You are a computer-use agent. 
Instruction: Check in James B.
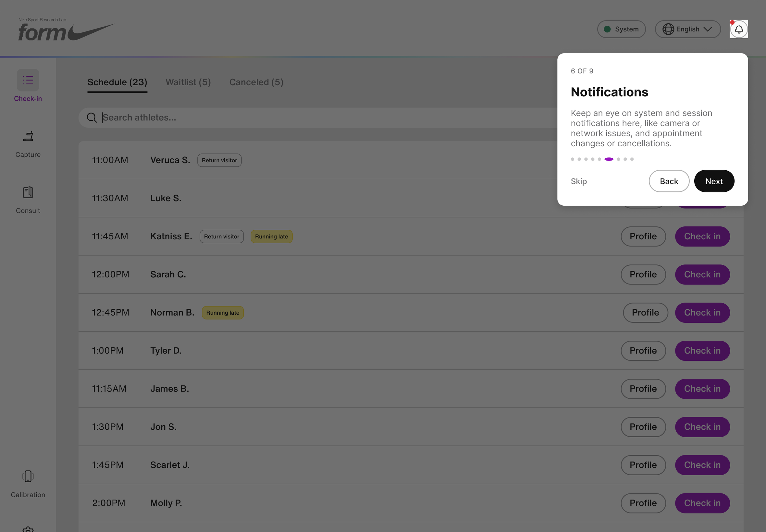click(702, 389)
